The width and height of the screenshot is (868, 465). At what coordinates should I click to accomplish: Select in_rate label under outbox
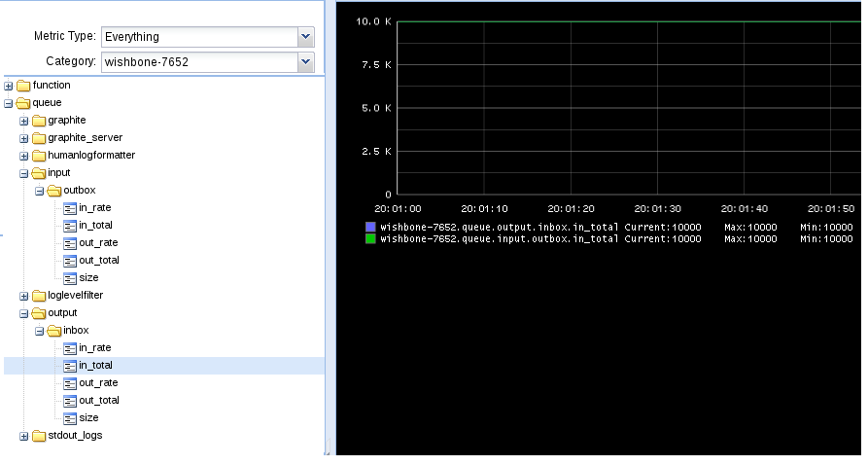pos(95,208)
